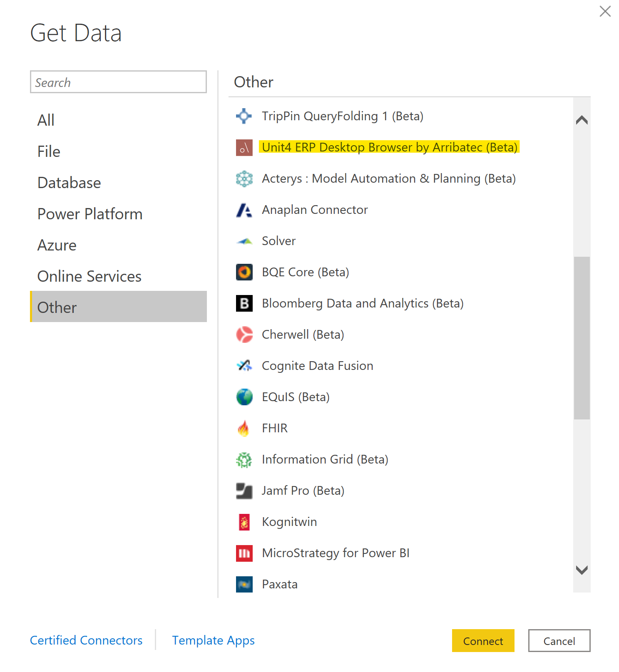The width and height of the screenshot is (619, 672).
Task: Select Cherwell (Beta) entry text
Action: point(303,335)
